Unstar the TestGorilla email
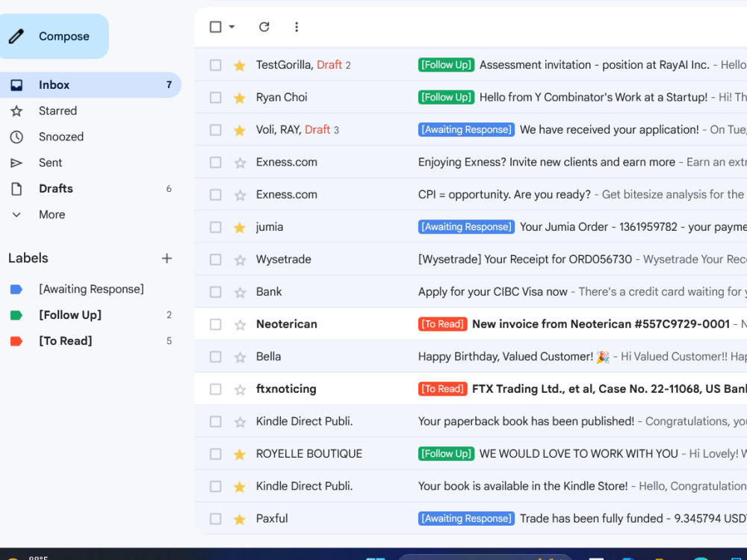The width and height of the screenshot is (747, 560). coord(240,65)
